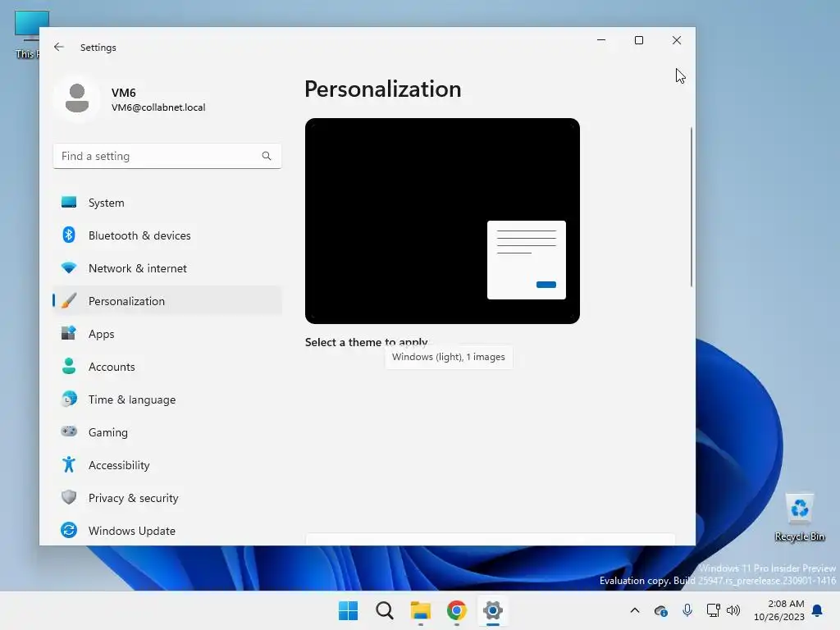The image size is (840, 630).
Task: Click the VM6@collabnet.local account email
Action: [x=158, y=107]
